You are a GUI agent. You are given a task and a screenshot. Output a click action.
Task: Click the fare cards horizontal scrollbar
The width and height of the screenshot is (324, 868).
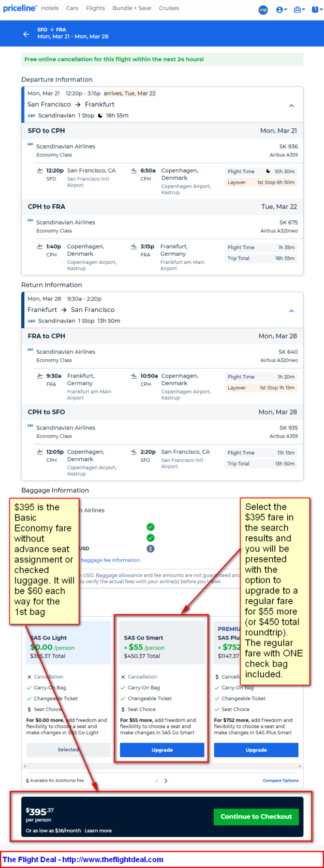pyautogui.click(x=162, y=766)
